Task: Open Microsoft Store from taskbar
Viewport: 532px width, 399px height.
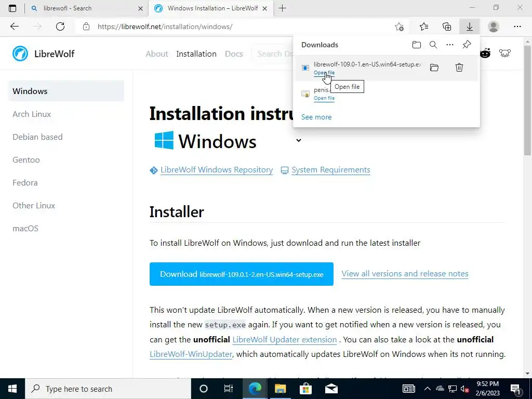Action: click(305, 389)
